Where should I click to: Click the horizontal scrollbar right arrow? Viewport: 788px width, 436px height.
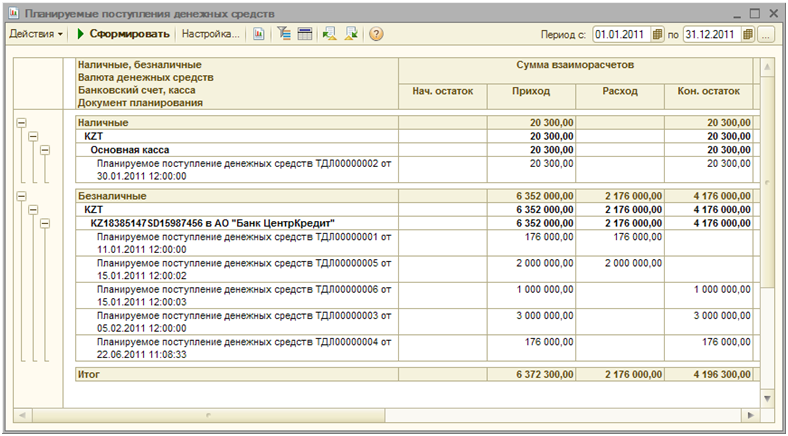[x=750, y=414]
